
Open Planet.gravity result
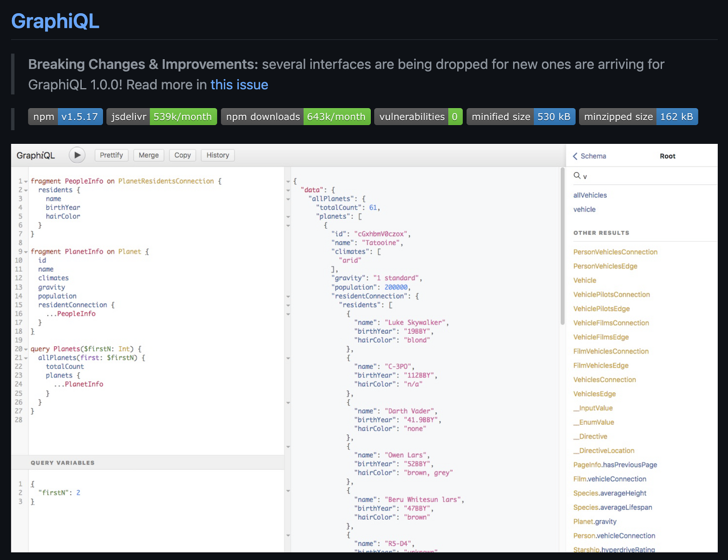pyautogui.click(x=595, y=522)
